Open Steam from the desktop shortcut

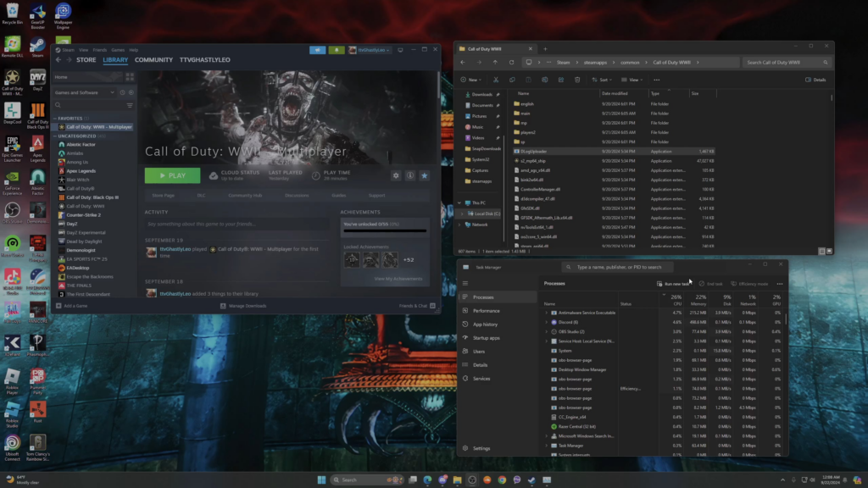(x=37, y=47)
